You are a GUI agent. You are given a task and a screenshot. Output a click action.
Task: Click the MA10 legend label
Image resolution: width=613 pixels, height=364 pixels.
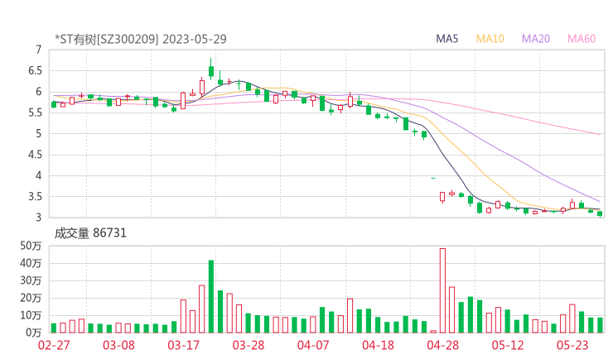tap(490, 39)
